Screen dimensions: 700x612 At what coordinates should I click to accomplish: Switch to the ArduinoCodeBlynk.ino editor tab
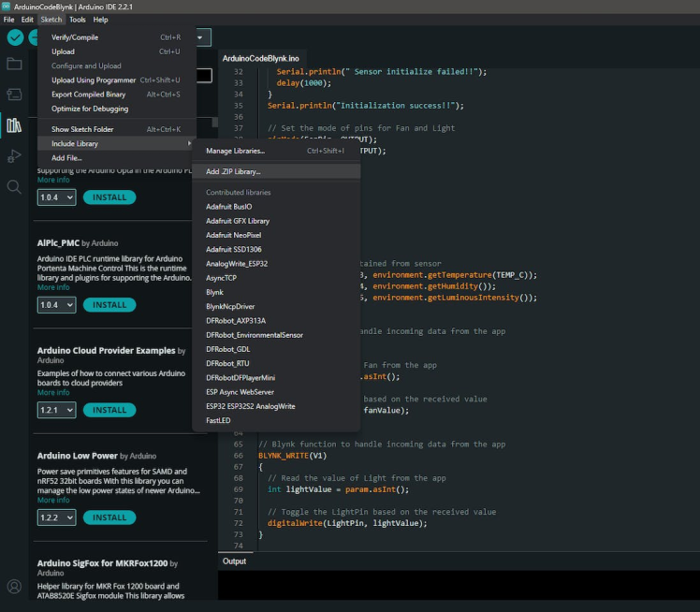(x=261, y=58)
